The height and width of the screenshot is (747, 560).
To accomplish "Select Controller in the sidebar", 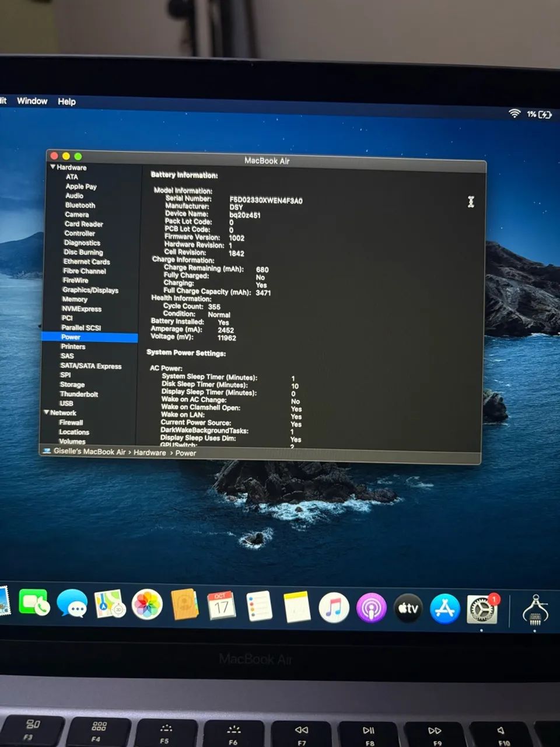I will tap(79, 233).
